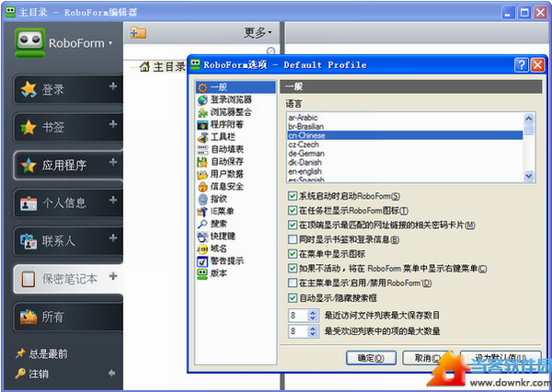Viewport: 552px width, 392px height.
Task: Click the 登录 star icon in sidebar
Action: coord(29,89)
